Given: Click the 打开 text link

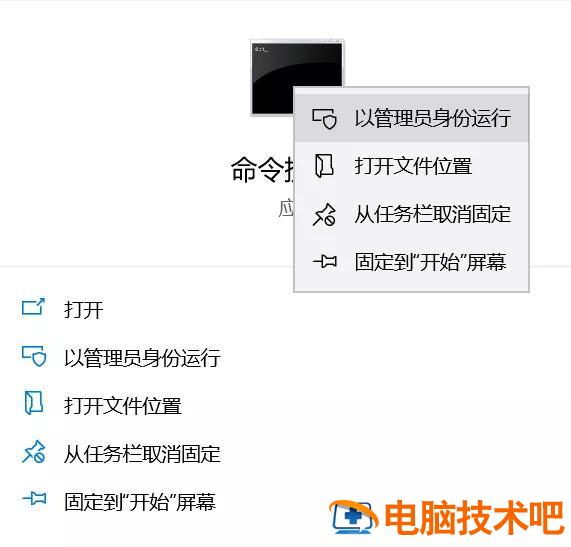Looking at the screenshot, I should pyautogui.click(x=84, y=310).
